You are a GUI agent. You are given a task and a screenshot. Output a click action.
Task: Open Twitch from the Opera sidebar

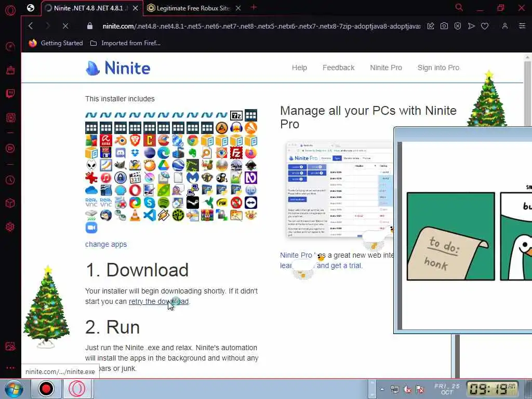pos(10,94)
